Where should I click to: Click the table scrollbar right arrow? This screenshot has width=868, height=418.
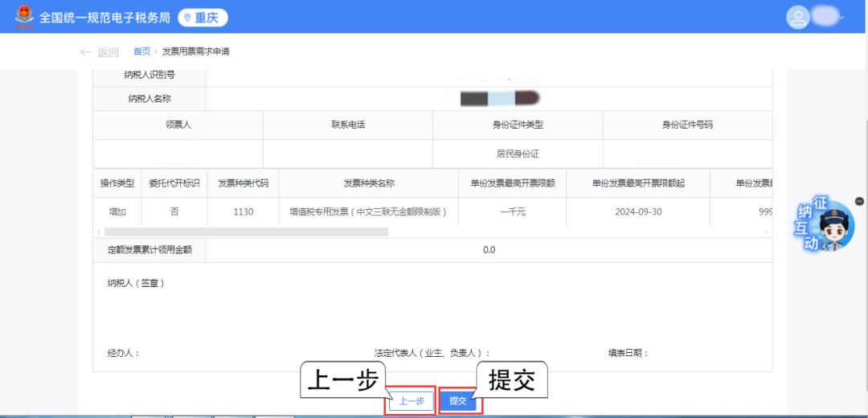[x=766, y=232]
